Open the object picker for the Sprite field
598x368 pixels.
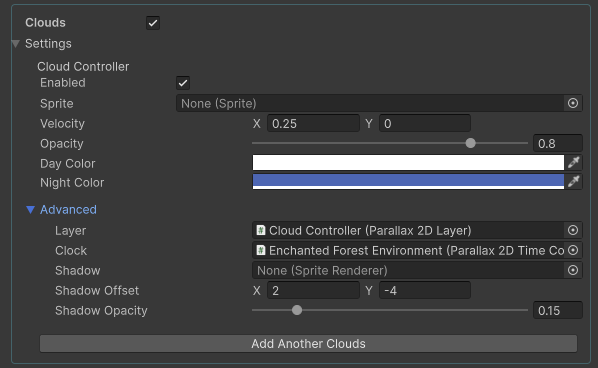pos(573,103)
